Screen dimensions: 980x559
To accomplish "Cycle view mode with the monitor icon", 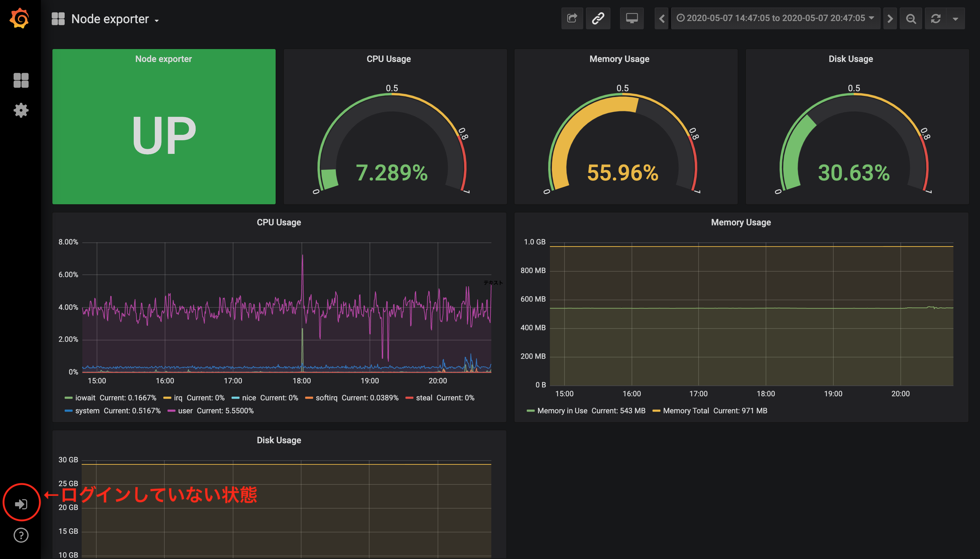I will 632,18.
